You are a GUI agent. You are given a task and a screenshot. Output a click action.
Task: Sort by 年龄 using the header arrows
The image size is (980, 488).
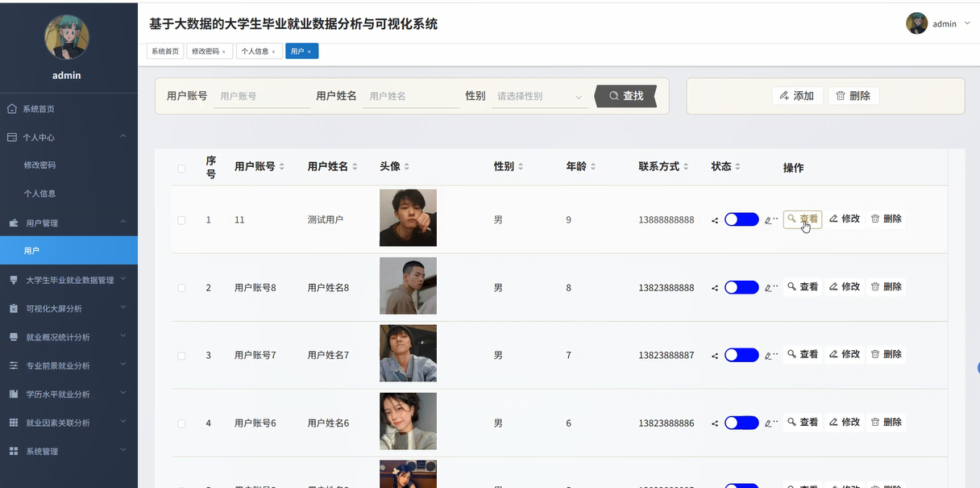tap(593, 167)
